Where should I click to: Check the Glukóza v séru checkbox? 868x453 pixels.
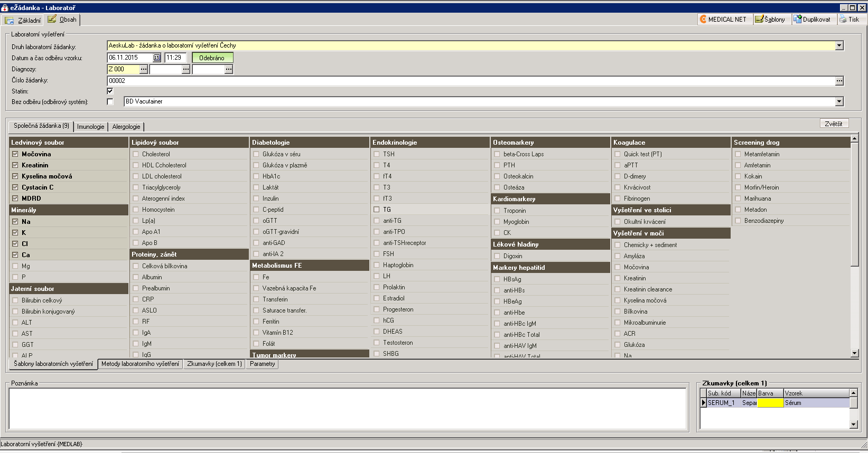click(256, 154)
